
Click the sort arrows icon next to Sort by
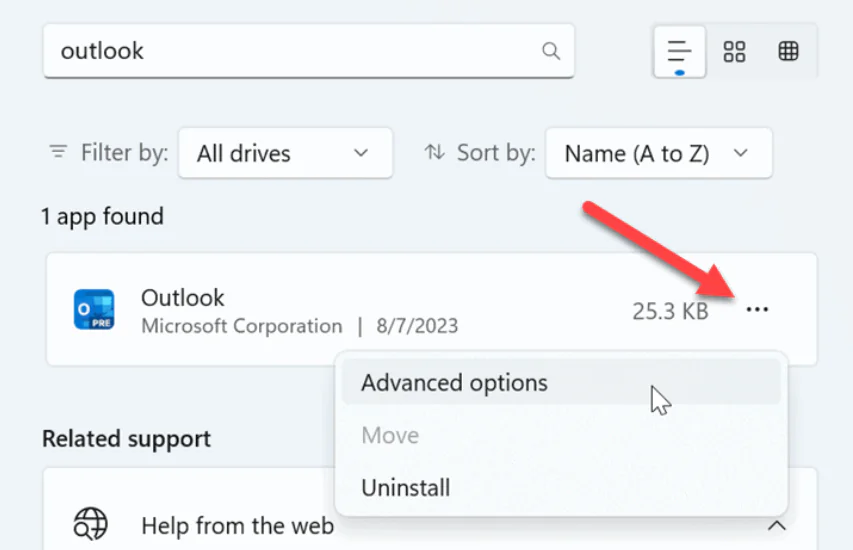(x=434, y=152)
